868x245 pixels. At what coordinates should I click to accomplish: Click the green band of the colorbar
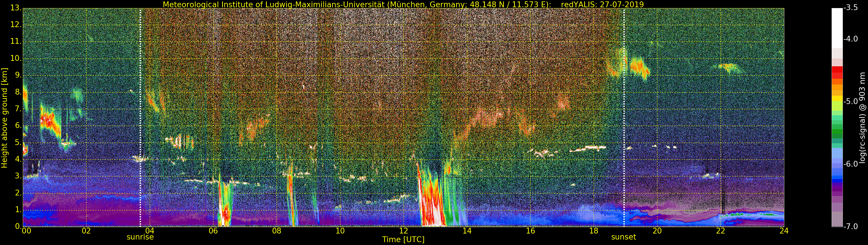point(837,132)
